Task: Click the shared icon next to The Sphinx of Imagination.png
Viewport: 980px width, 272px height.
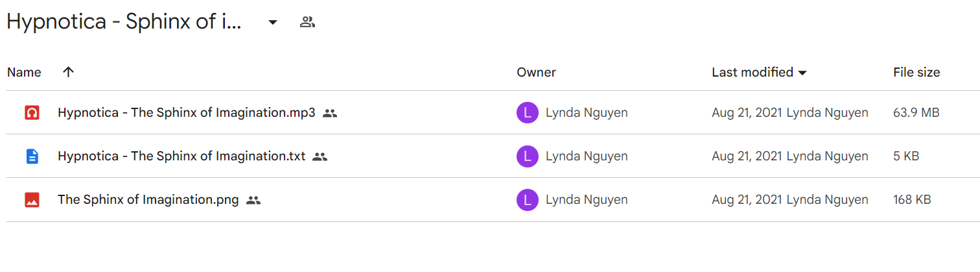Action: 253,200
